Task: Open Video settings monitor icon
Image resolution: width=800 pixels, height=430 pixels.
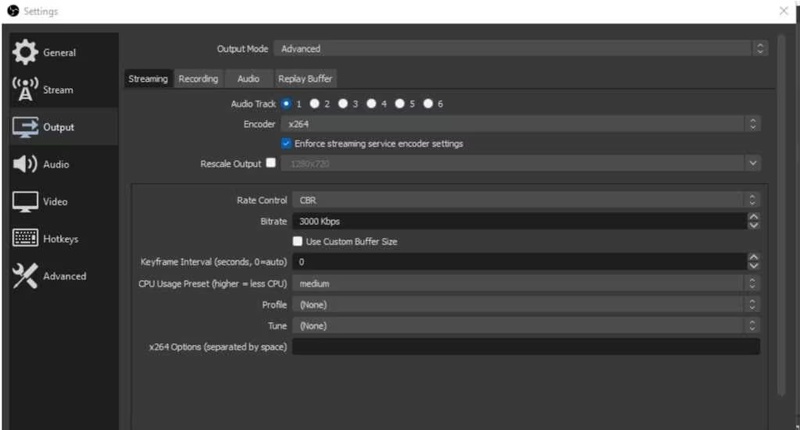Action: coord(25,201)
